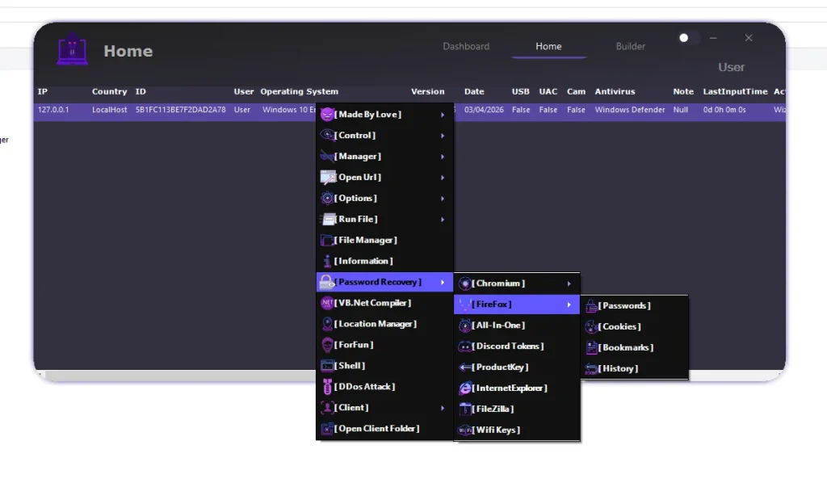Switch to the Builder tab
827x504 pixels.
[x=630, y=46]
